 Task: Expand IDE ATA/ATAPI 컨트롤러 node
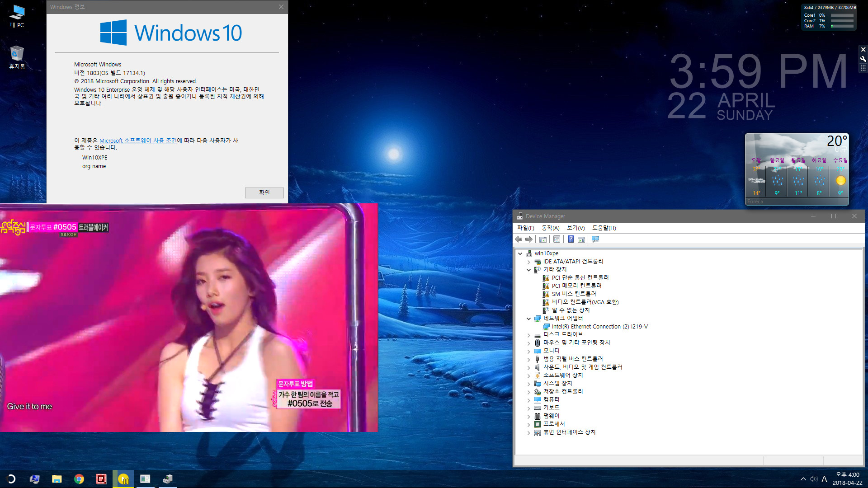pos(528,262)
